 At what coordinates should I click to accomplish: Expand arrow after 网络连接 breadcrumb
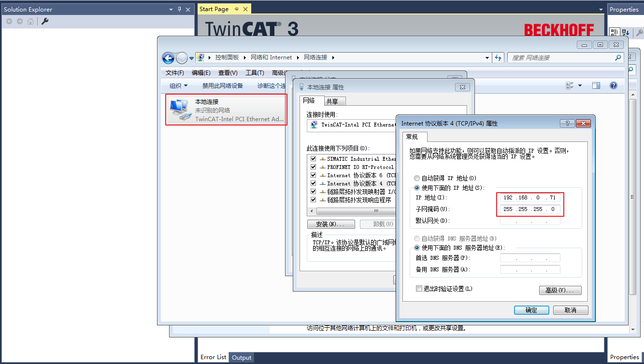coord(333,57)
